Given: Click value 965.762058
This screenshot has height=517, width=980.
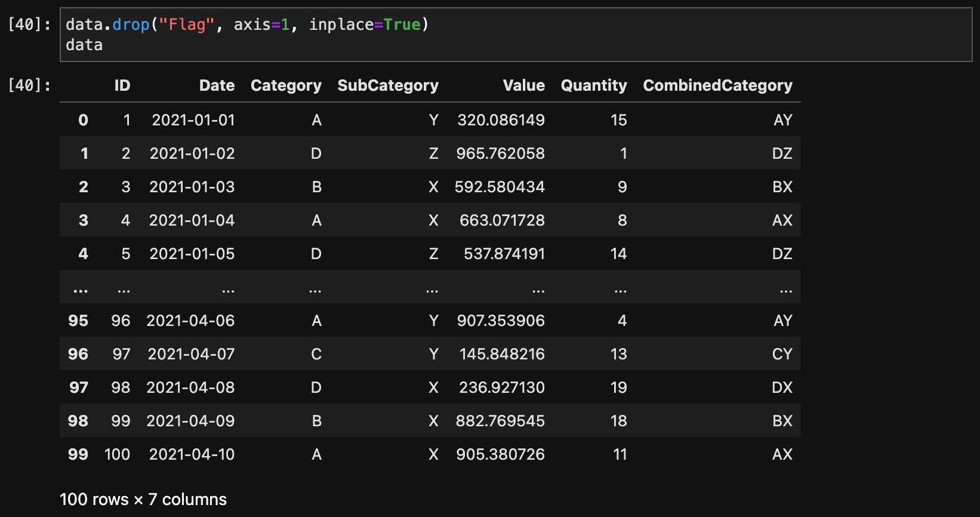Looking at the screenshot, I should [x=500, y=153].
